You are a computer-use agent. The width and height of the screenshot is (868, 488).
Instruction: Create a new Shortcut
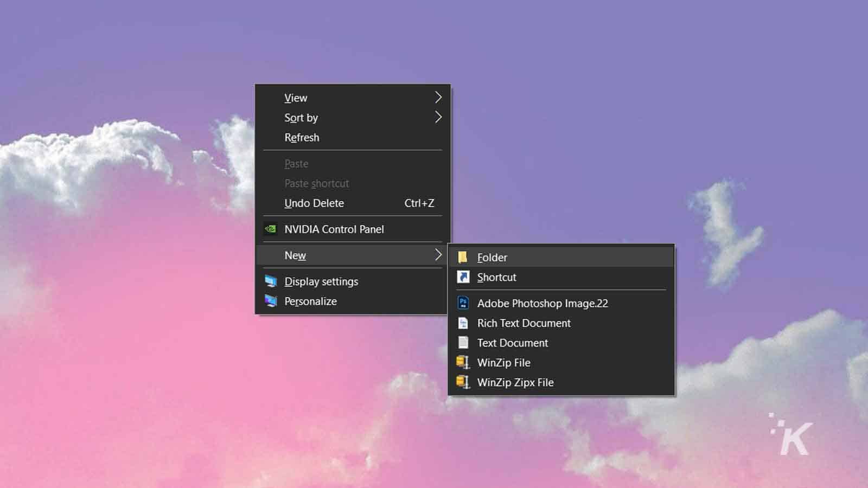point(496,277)
